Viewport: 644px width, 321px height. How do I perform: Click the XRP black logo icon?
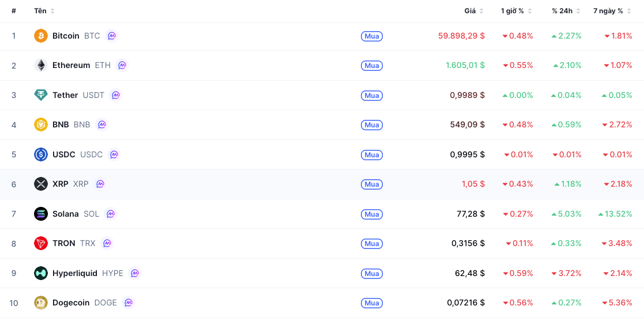41,184
